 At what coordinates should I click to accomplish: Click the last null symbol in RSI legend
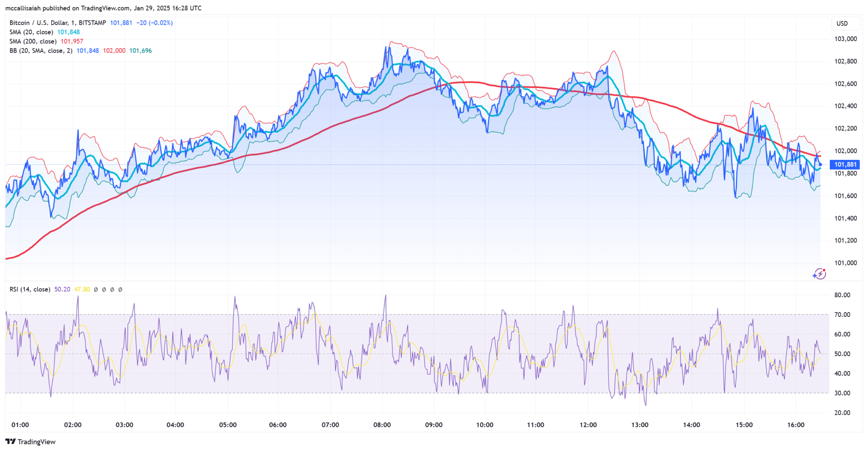(x=120, y=290)
